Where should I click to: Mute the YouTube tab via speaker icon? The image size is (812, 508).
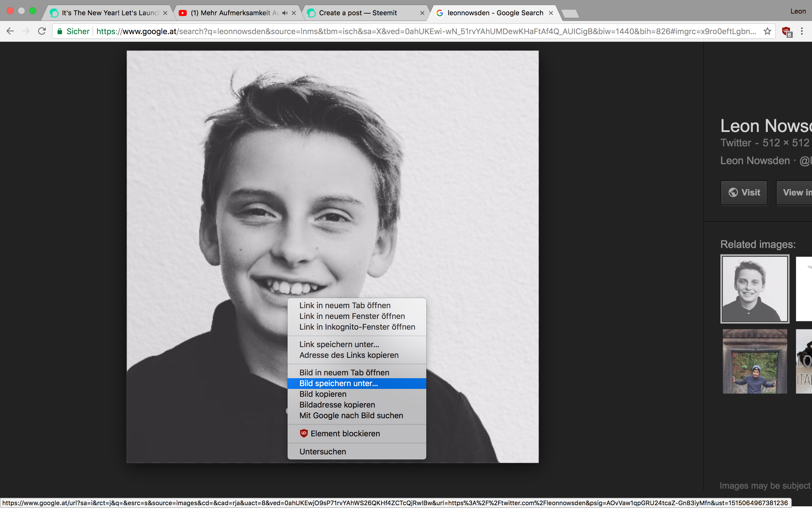(285, 13)
